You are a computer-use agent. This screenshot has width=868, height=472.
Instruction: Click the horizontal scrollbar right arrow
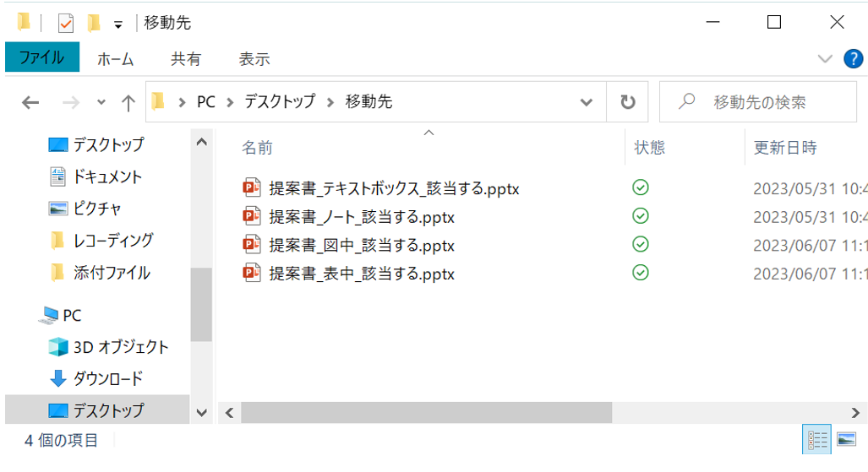click(x=855, y=413)
